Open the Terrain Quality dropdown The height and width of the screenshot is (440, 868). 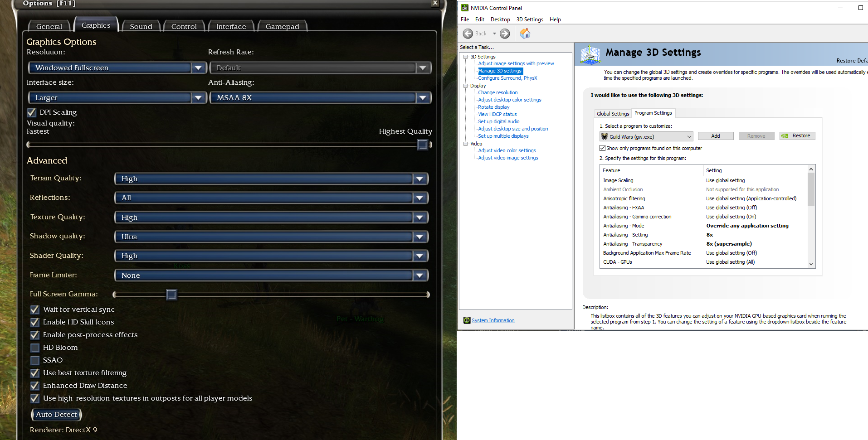(x=271, y=179)
